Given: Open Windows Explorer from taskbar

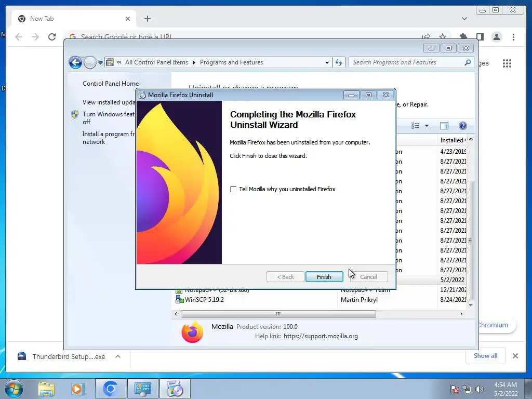Looking at the screenshot, I should [46, 389].
